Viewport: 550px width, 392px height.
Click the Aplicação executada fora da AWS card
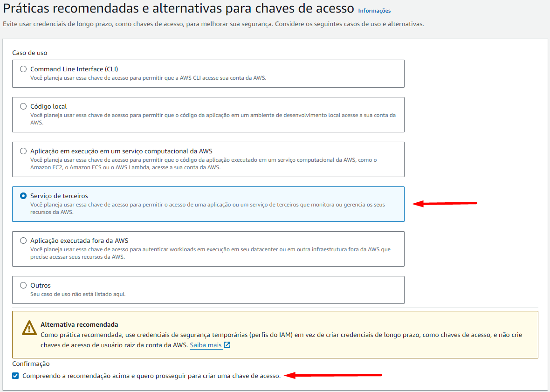[208, 248]
